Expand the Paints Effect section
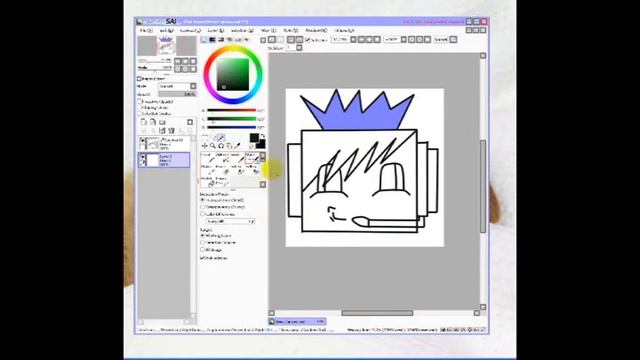The width and height of the screenshot is (640, 360). (140, 78)
